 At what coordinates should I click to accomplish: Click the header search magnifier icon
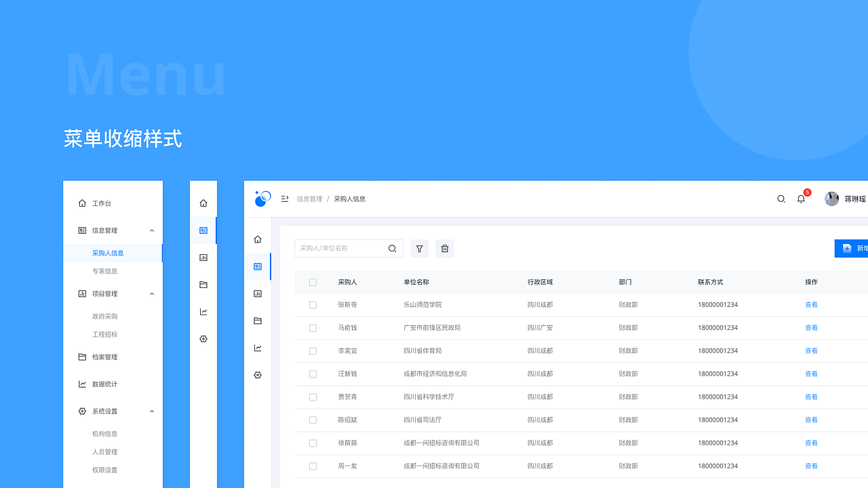click(781, 199)
